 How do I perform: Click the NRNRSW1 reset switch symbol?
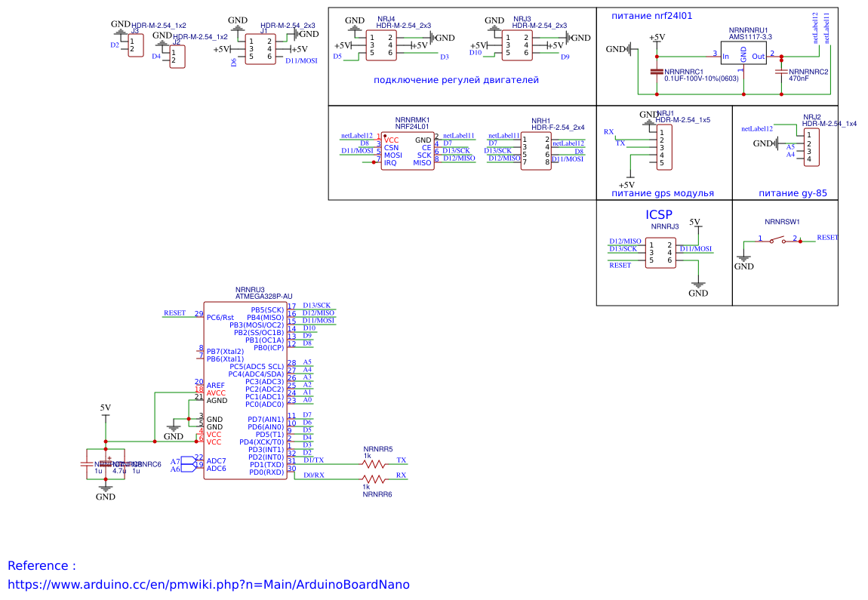777,241
